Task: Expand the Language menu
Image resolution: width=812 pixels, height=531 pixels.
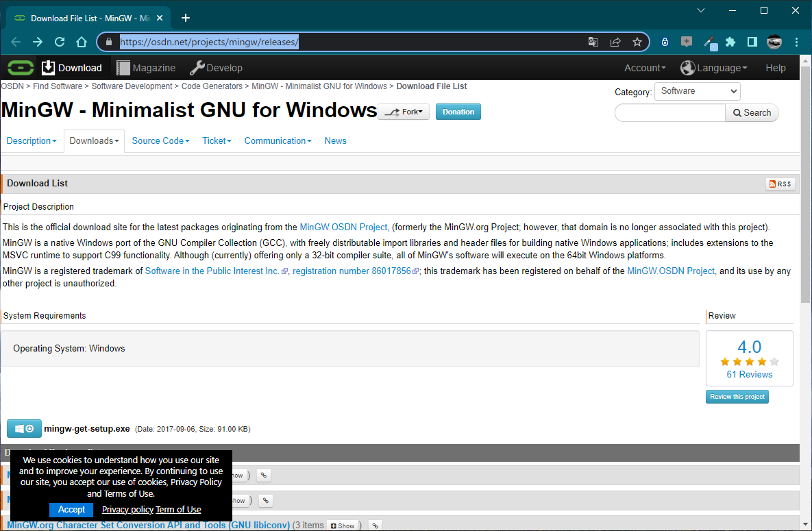Action: click(x=713, y=68)
